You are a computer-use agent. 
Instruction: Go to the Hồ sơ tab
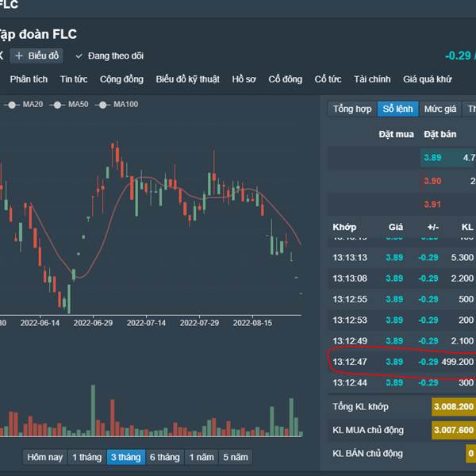click(x=244, y=79)
